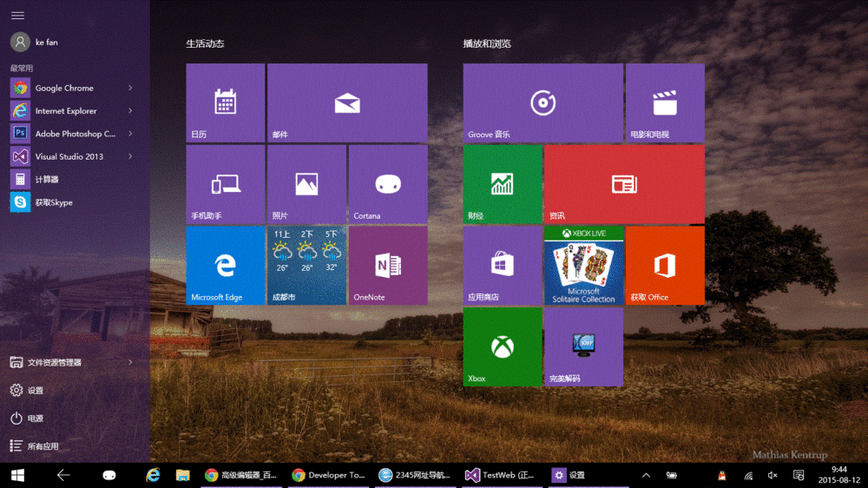The image size is (868, 488).
Task: Open the Calendar (日历) tile
Action: (226, 102)
